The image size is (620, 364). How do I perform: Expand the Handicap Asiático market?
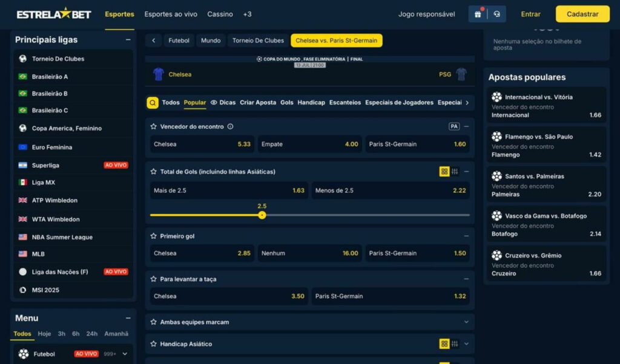[x=467, y=344]
